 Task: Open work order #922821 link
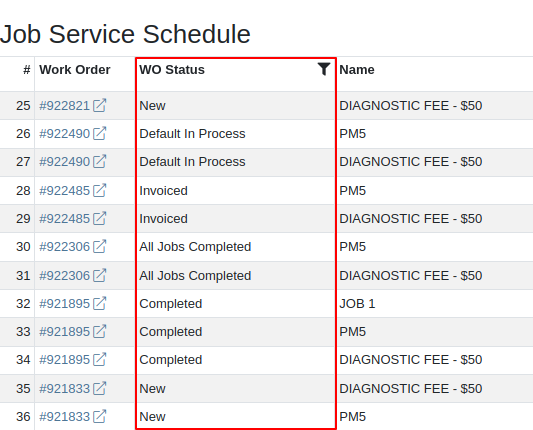tap(64, 106)
